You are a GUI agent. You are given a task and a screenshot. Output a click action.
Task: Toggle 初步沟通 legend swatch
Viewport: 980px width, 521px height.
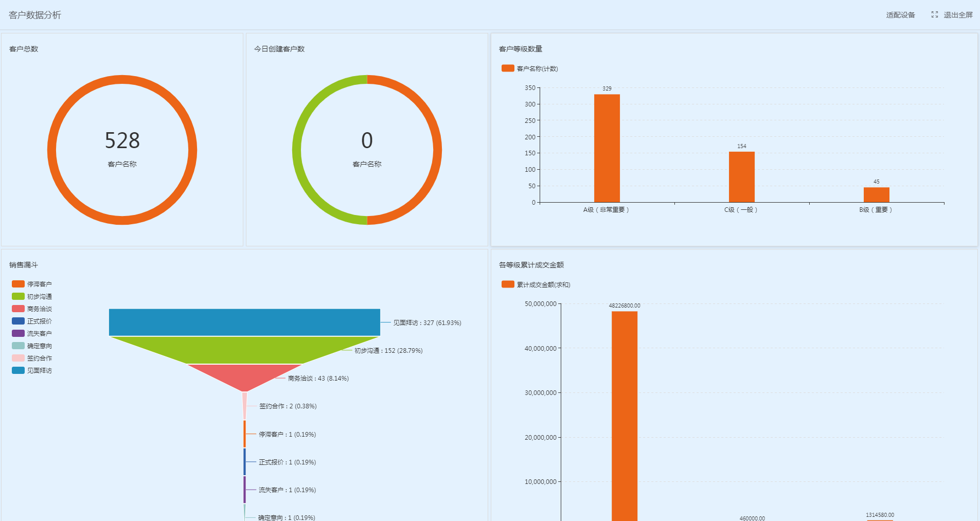pos(18,296)
